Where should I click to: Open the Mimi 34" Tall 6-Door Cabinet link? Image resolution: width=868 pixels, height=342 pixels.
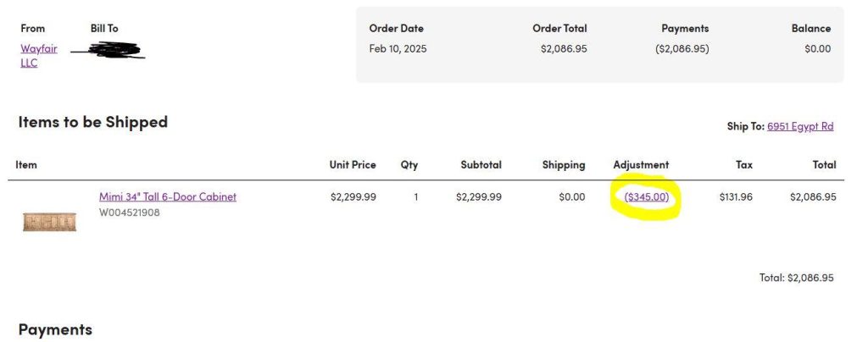(x=168, y=197)
